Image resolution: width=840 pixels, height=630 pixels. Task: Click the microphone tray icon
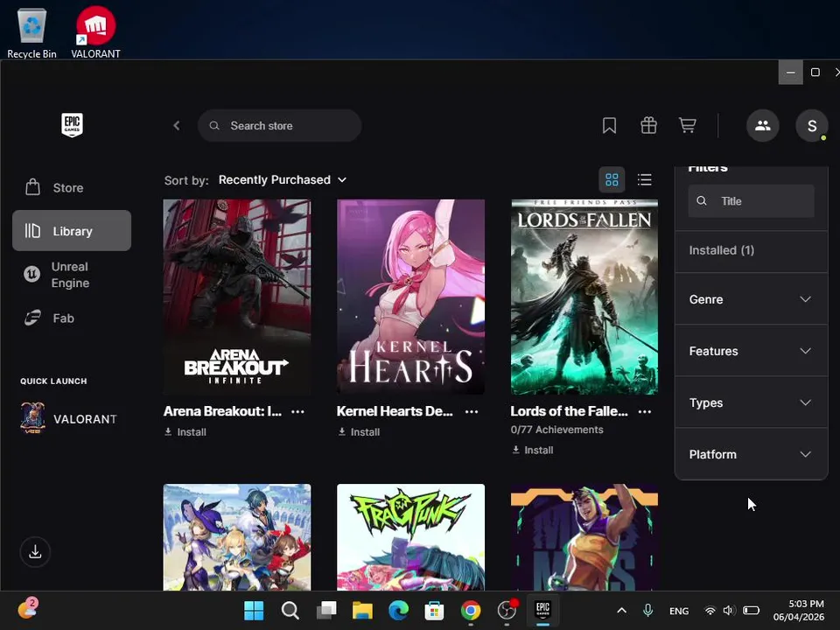647,611
